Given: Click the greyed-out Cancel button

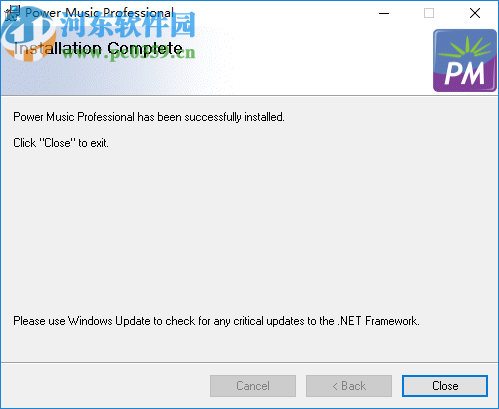Looking at the screenshot, I should [253, 386].
